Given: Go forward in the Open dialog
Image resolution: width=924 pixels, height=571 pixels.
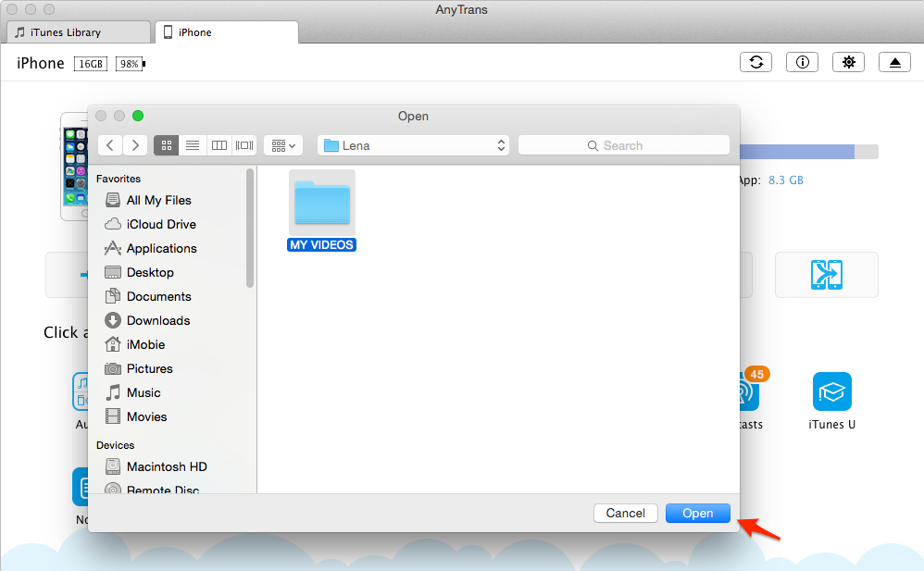Looking at the screenshot, I should point(135,145).
